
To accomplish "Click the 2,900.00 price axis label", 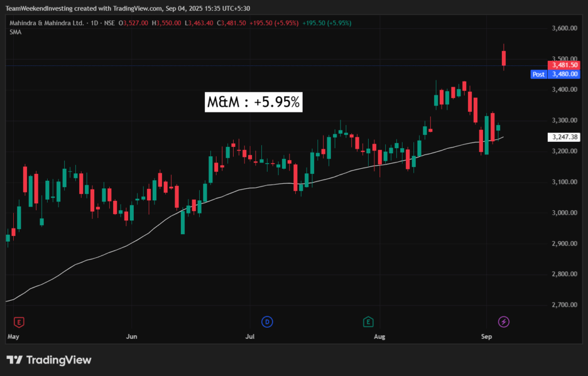I will pos(564,243).
